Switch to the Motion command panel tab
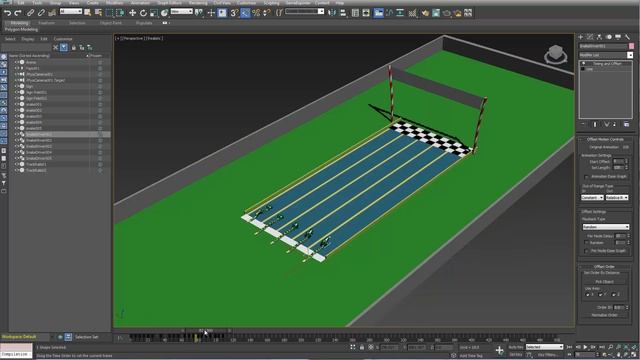 point(609,37)
